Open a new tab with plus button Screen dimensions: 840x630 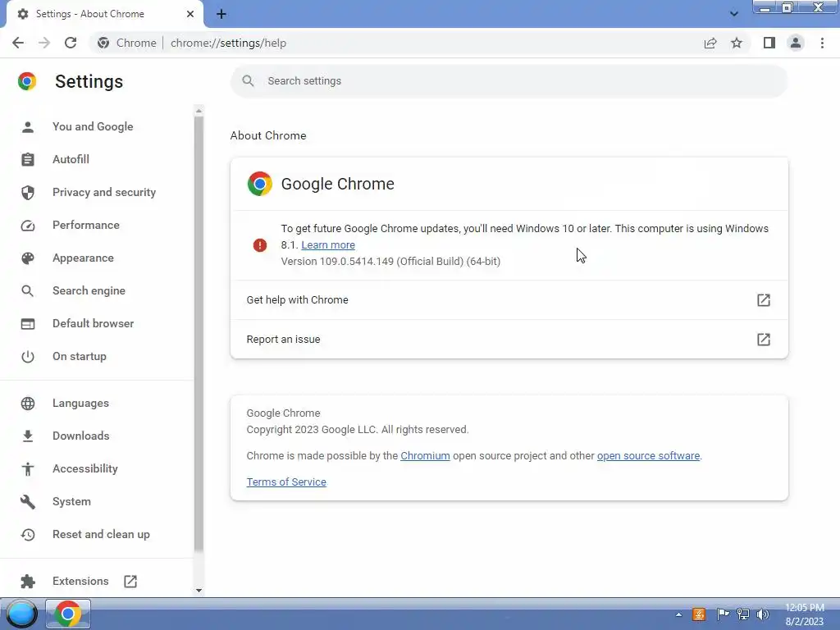(x=221, y=14)
